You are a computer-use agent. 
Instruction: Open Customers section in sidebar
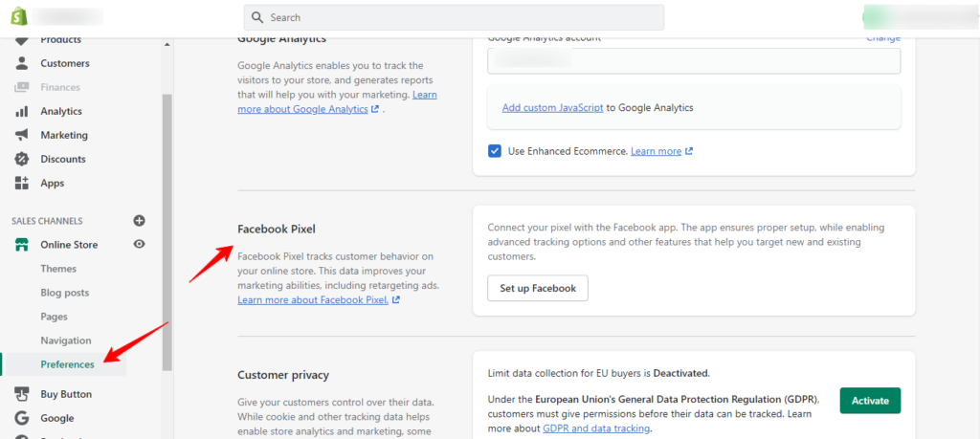point(65,63)
